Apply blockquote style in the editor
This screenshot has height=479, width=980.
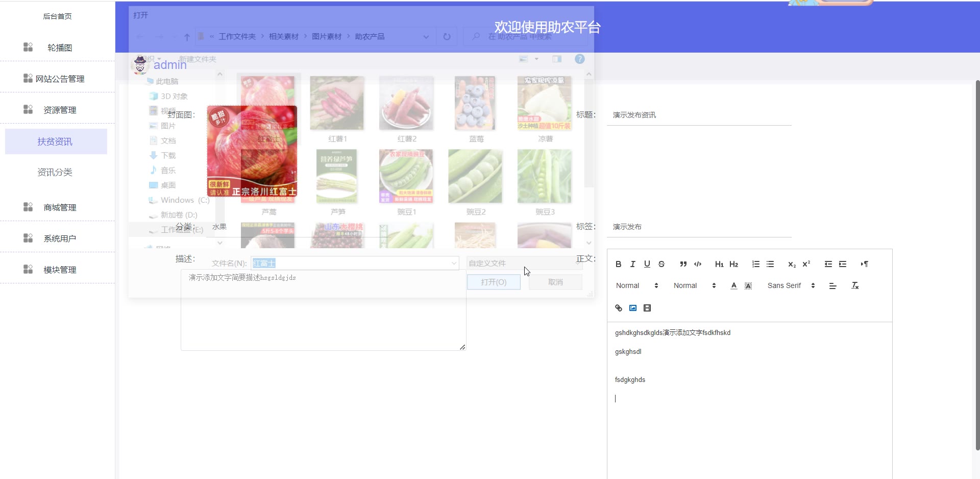(x=683, y=264)
